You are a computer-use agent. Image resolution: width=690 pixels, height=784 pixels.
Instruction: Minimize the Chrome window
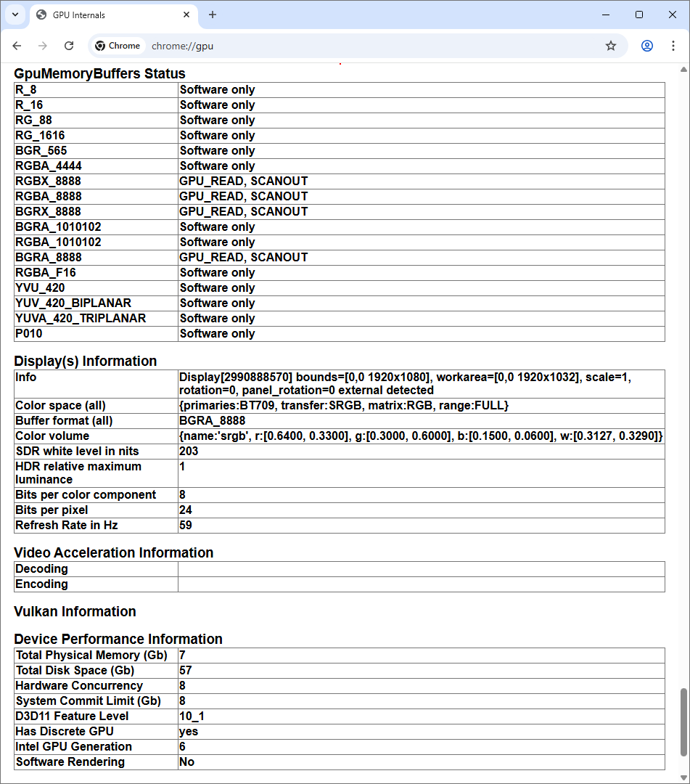tap(606, 15)
